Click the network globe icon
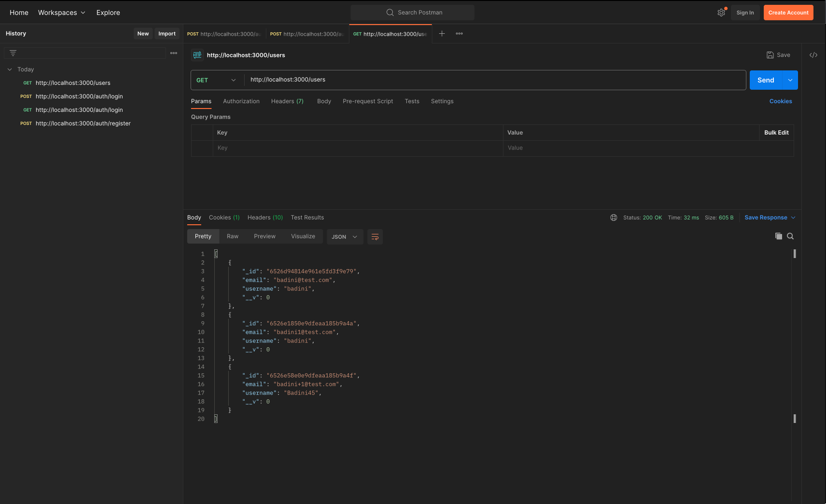Image resolution: width=826 pixels, height=504 pixels. click(614, 218)
